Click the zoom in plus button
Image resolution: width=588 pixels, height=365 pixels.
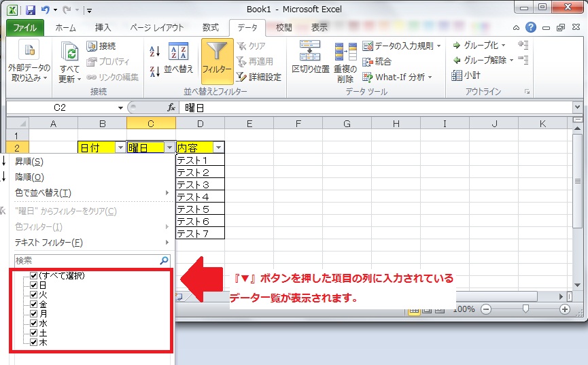[565, 309]
